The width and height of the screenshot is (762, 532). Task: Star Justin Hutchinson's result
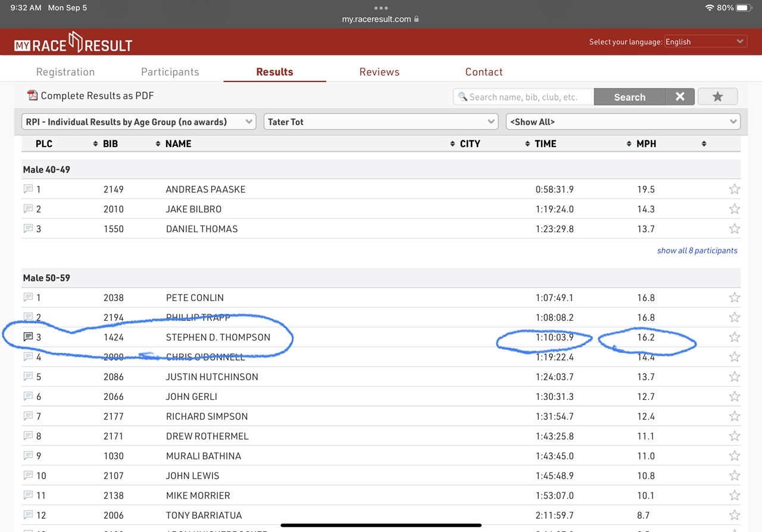pyautogui.click(x=735, y=377)
